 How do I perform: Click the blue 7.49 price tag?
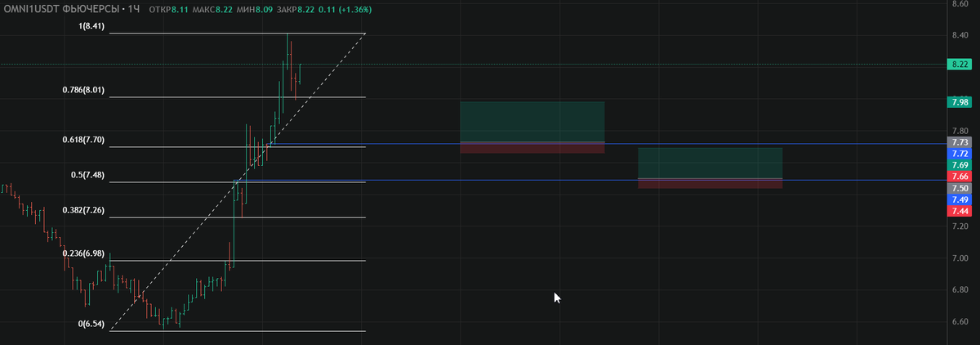(x=960, y=199)
